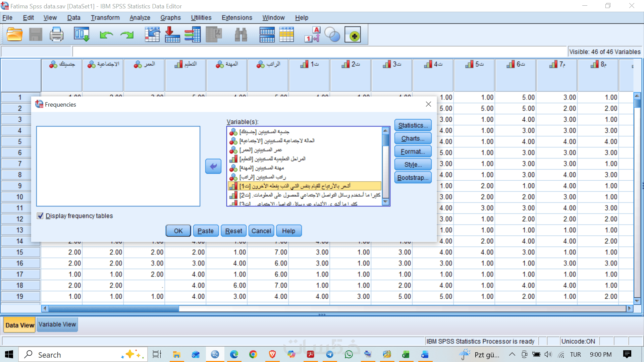Click the Find binoculars icon
The image size is (644, 362).
coord(240,35)
